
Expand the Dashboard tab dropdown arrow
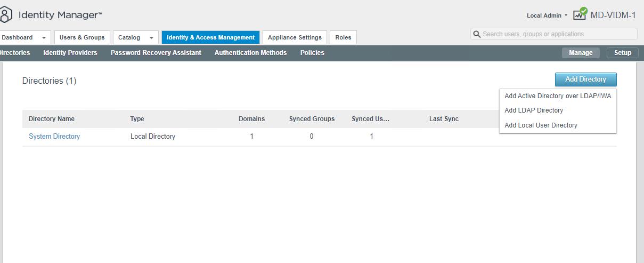(x=44, y=38)
